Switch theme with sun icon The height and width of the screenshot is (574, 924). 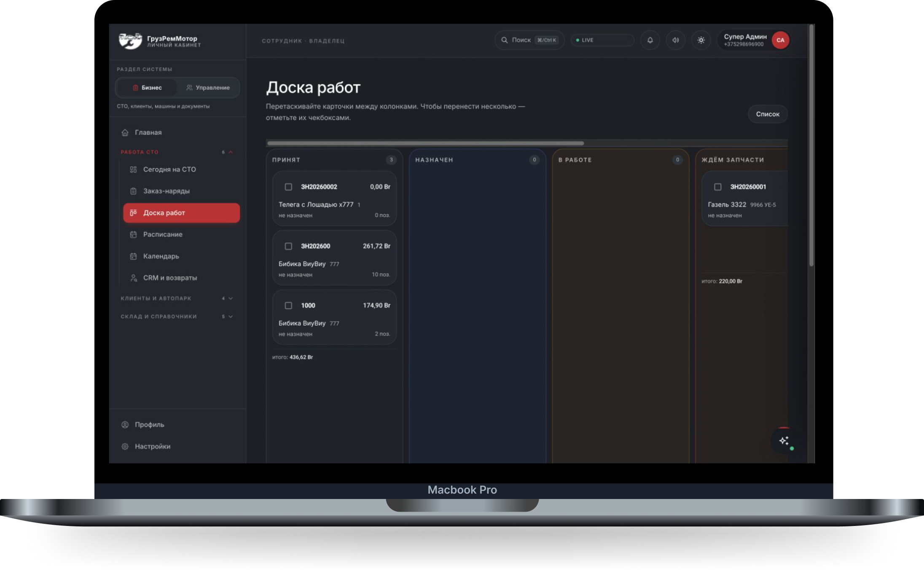(x=701, y=40)
